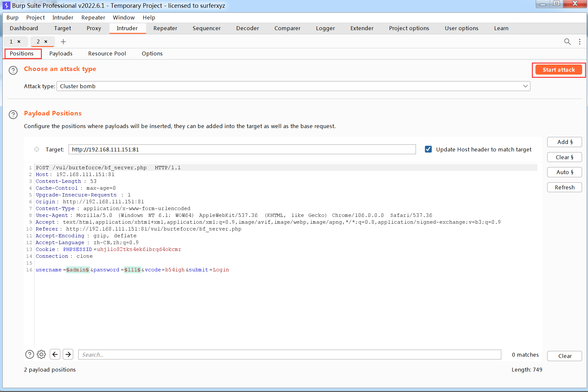Image resolution: width=588 pixels, height=392 pixels.
Task: Click the search magnifier icon at top right
Action: [567, 42]
